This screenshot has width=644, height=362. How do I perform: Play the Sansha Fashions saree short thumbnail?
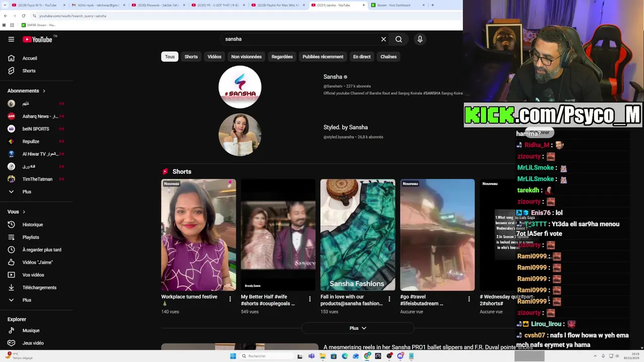coord(358,235)
